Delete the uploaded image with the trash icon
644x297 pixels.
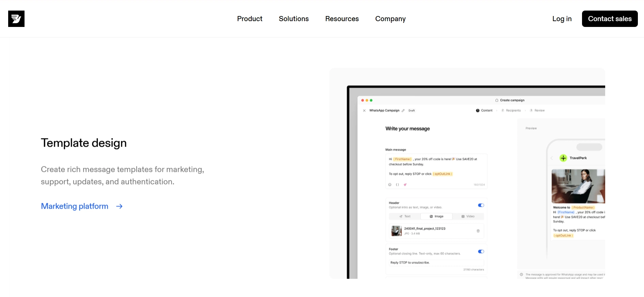click(x=478, y=231)
